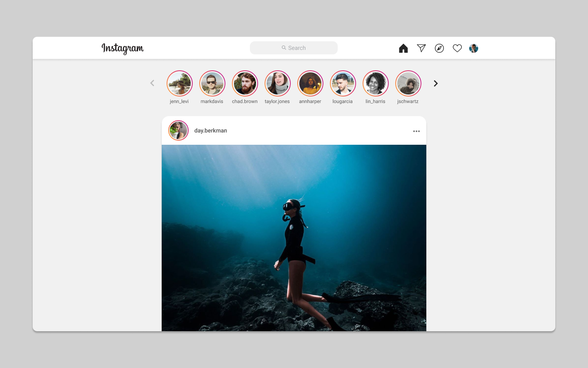The height and width of the screenshot is (368, 588).
Task: Go to the Home feed
Action: coord(403,48)
